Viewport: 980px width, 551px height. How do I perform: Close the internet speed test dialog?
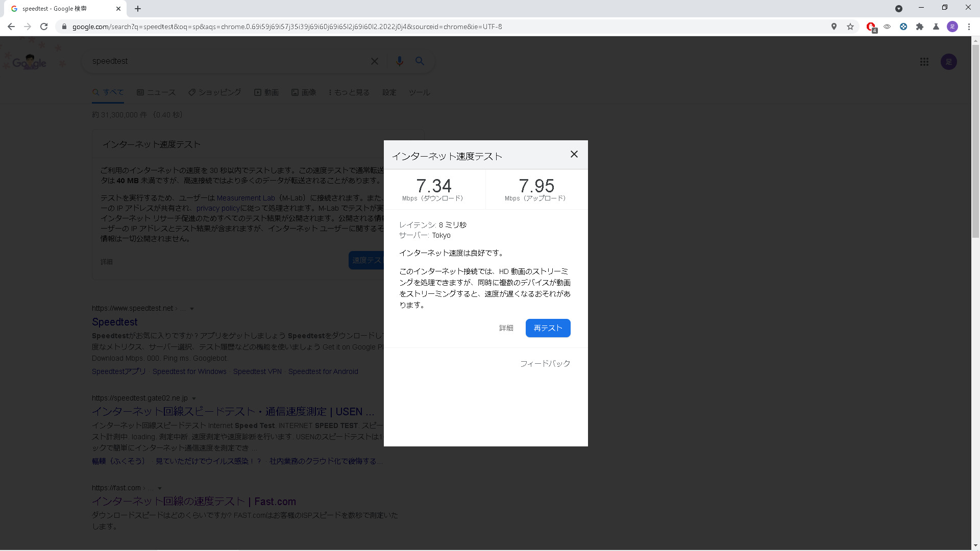click(x=574, y=154)
